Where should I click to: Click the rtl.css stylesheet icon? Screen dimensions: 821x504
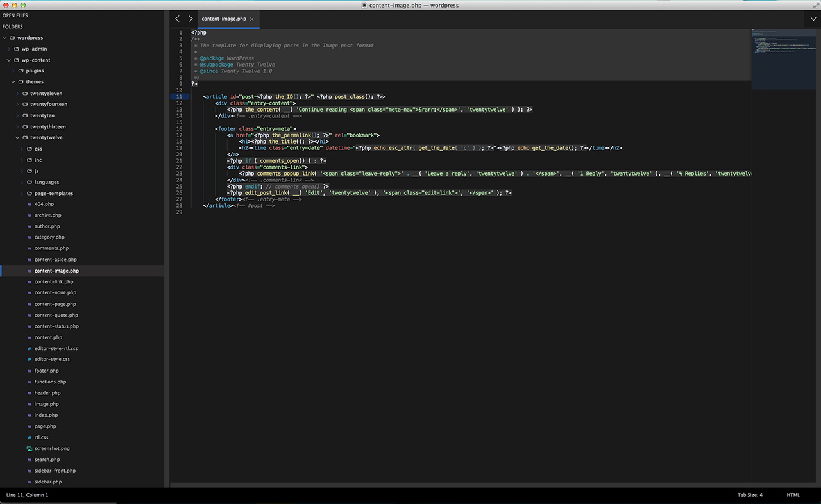29,437
